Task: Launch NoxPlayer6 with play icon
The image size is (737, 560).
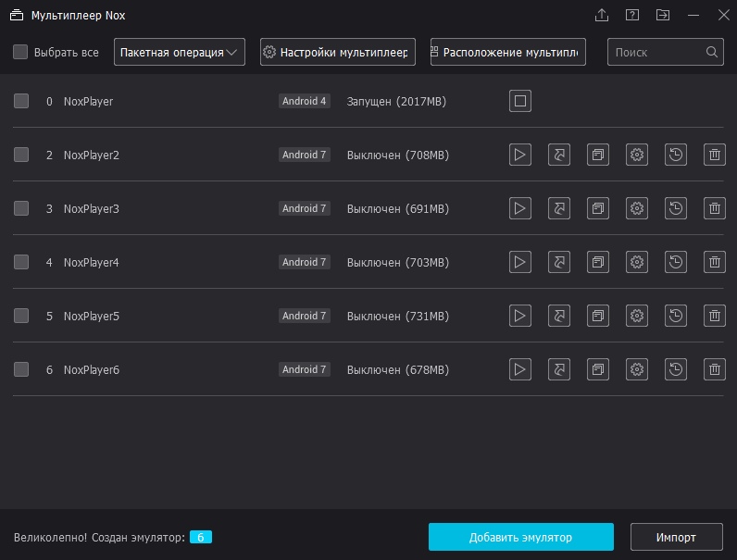Action: [x=520, y=369]
